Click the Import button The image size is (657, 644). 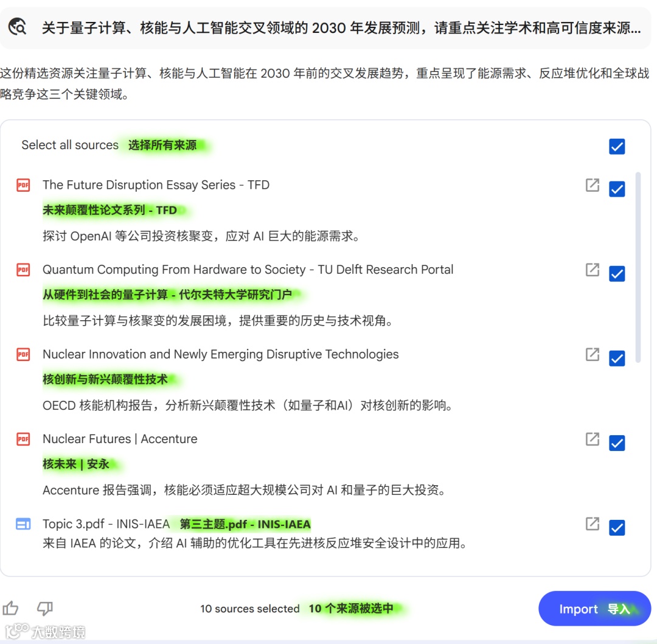tap(594, 608)
